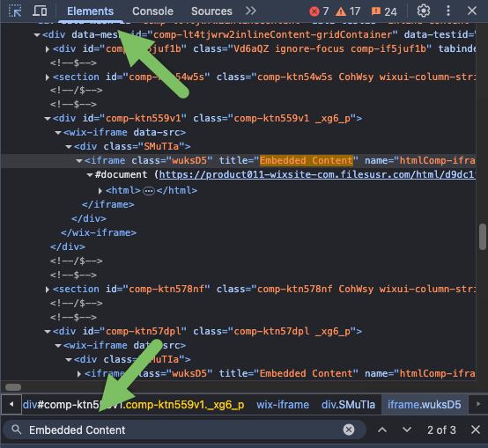Activate the inspect element picker icon

[15, 11]
